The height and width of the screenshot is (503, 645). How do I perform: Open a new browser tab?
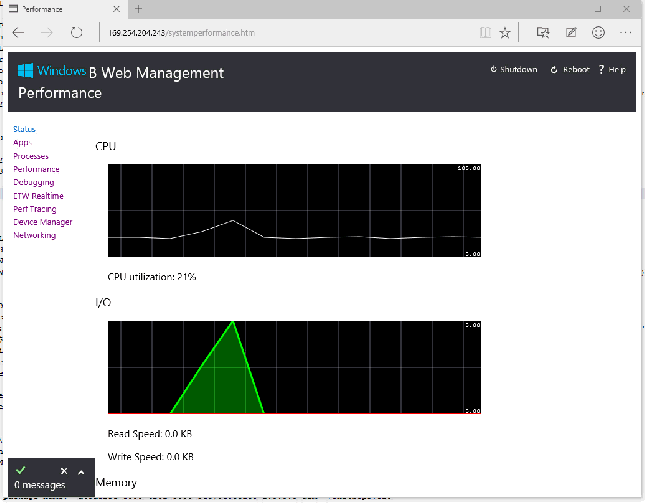pos(138,9)
